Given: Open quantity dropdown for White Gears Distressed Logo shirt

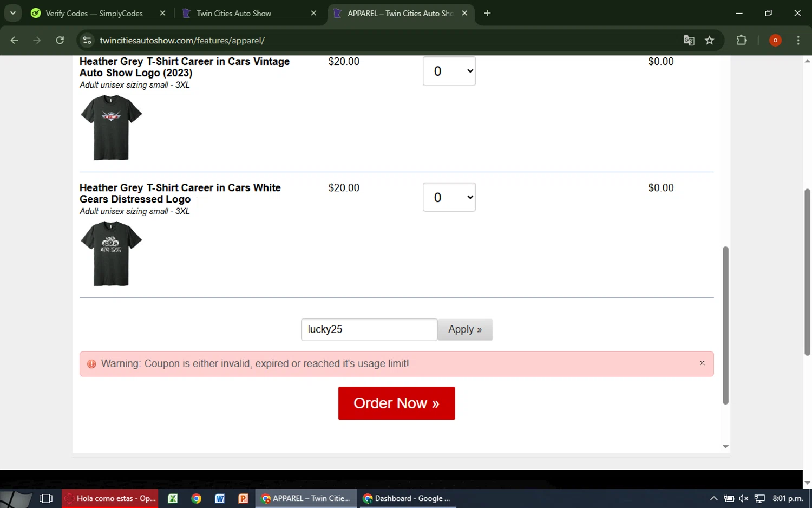Looking at the screenshot, I should coord(449,197).
